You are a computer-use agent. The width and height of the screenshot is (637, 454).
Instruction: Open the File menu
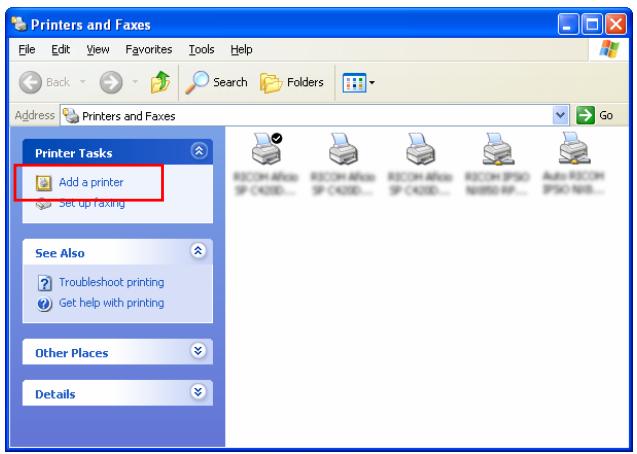pyautogui.click(x=27, y=50)
